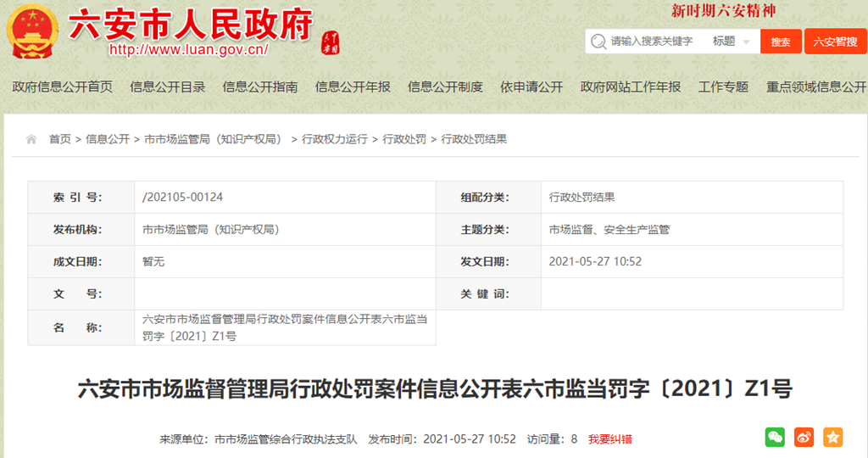Viewport: 868px width, 458px height.
Task: Click the 发文日期 label cell
Action: [489, 261]
